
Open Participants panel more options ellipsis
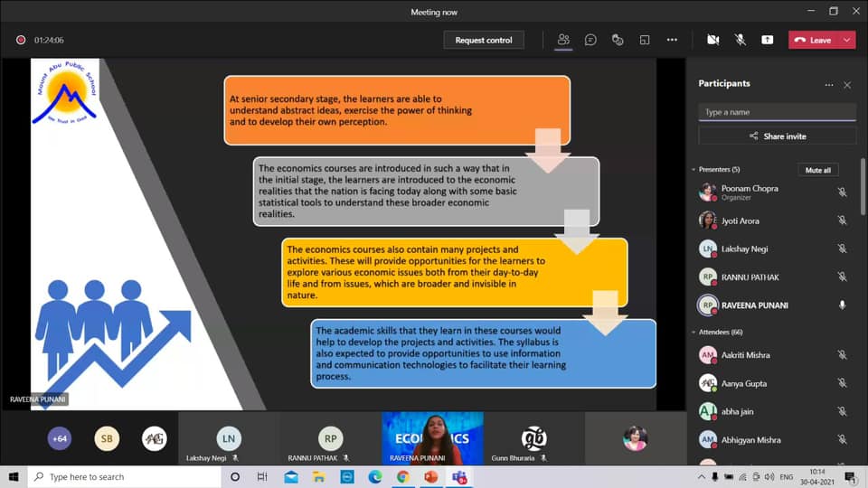[828, 85]
